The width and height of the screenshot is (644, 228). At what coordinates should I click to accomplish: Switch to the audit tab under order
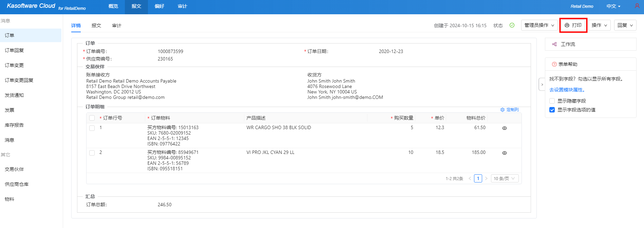(116, 25)
